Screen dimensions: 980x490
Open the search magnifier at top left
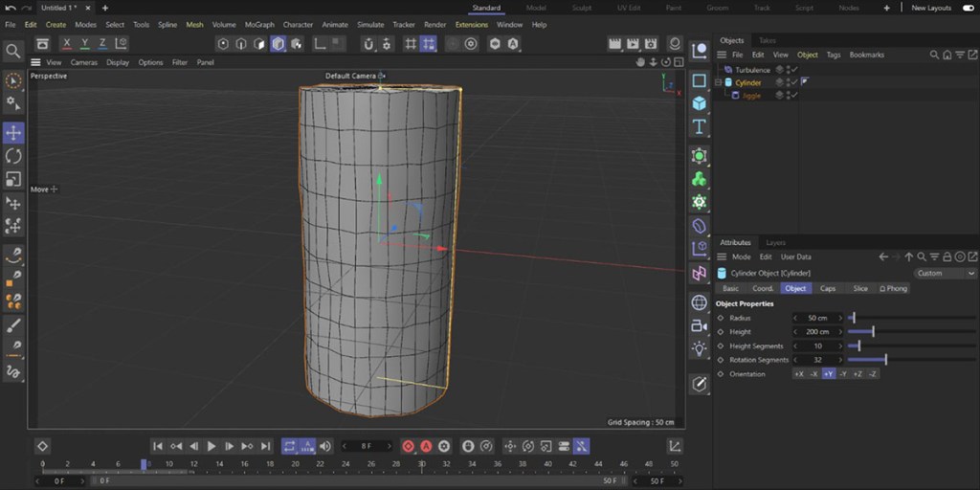pyautogui.click(x=13, y=51)
